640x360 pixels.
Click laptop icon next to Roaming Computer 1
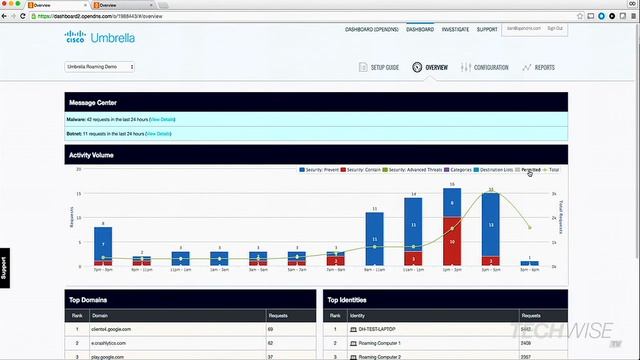353,343
